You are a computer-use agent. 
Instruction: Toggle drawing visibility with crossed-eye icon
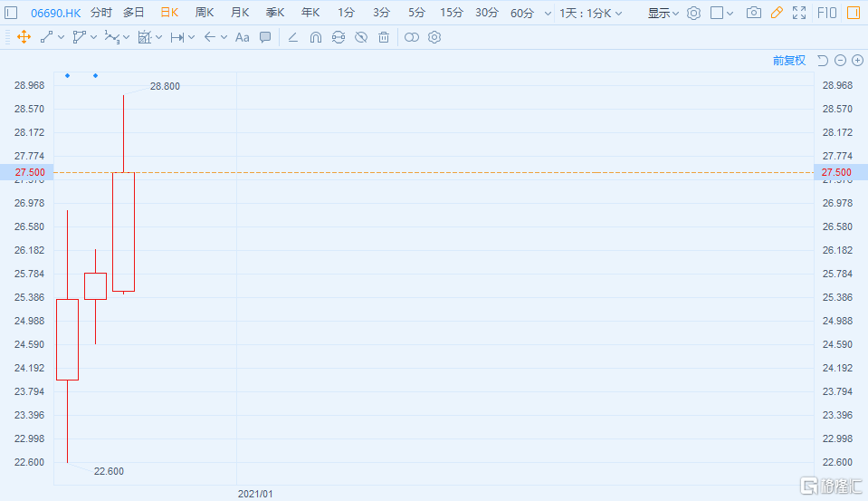coord(361,37)
